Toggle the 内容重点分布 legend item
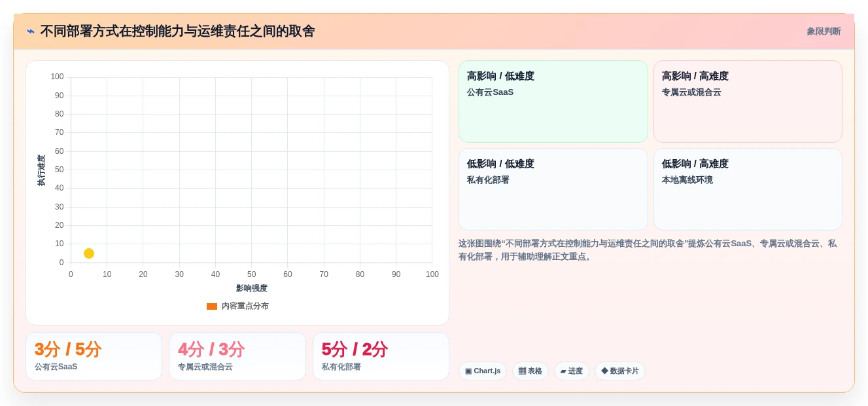868x406 pixels. 237,306
